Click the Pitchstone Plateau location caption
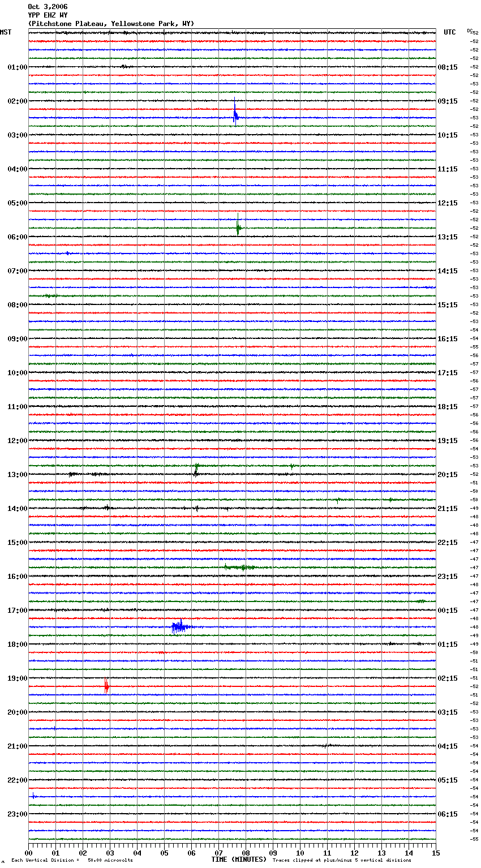The width and height of the screenshot is (481, 868). point(111,24)
